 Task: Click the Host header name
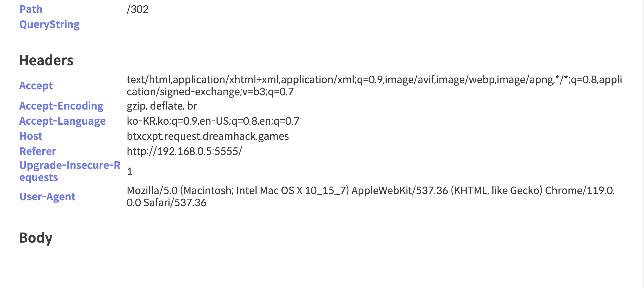[31, 136]
